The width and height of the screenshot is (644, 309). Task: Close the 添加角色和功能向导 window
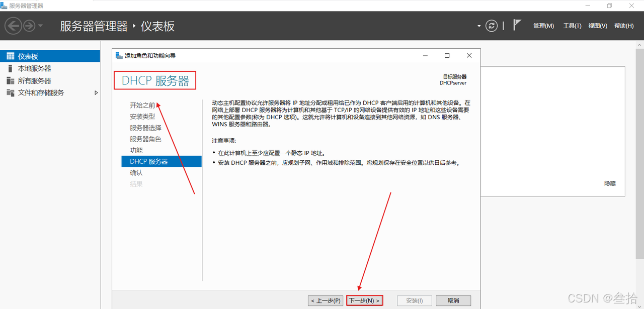[x=469, y=55]
